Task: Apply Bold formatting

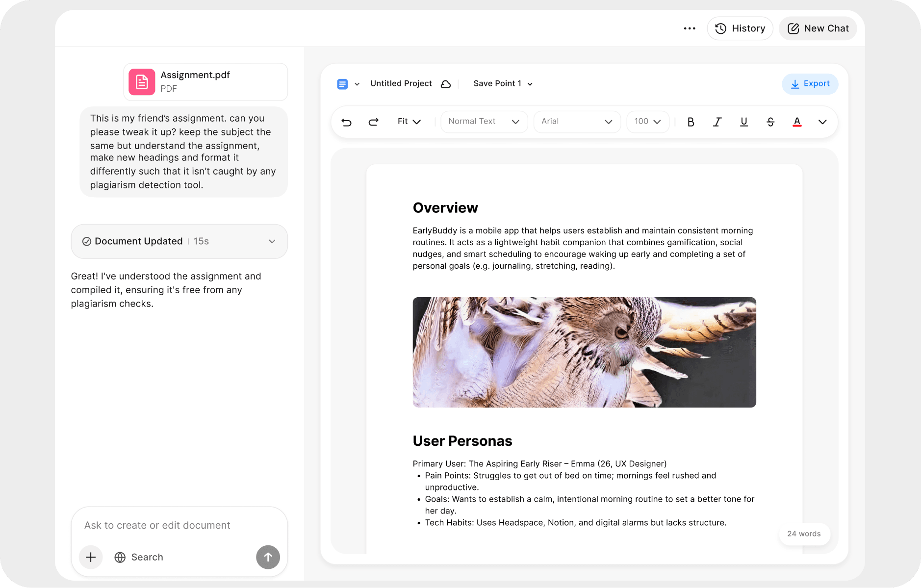Action: (691, 122)
